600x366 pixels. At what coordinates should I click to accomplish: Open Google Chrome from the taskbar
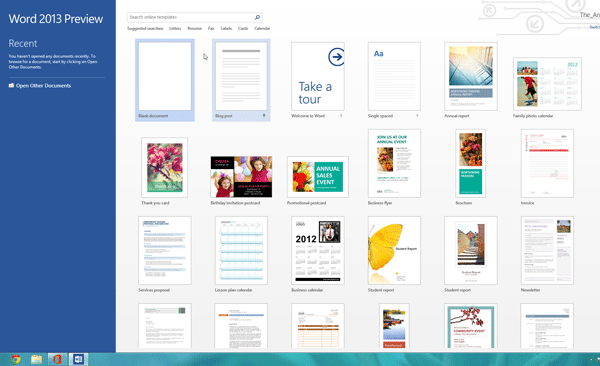point(15,359)
